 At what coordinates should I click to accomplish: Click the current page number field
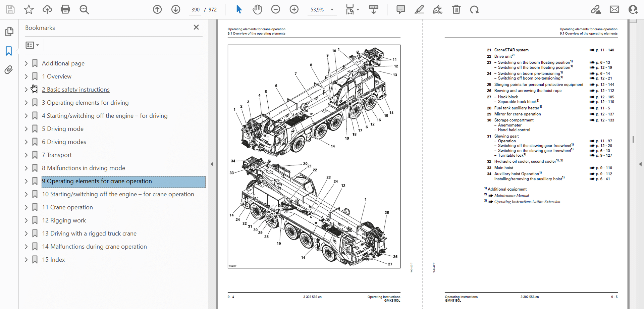[196, 10]
